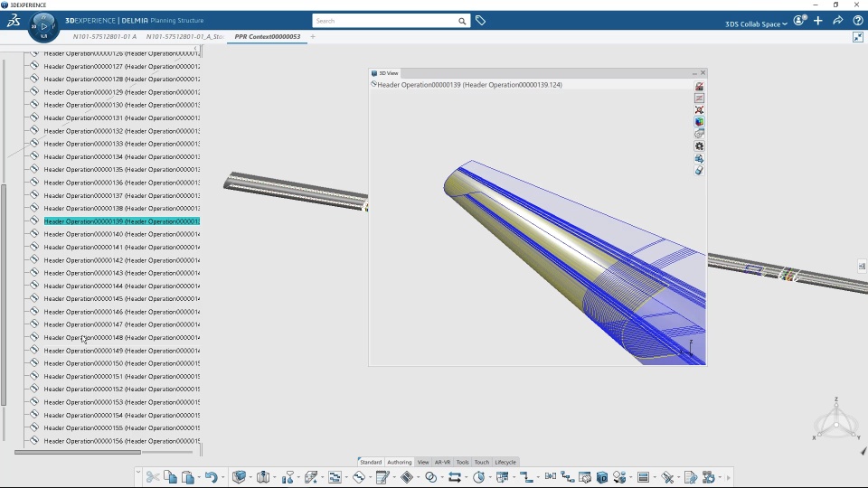
Task: Click the Help question mark icon
Action: (x=858, y=21)
